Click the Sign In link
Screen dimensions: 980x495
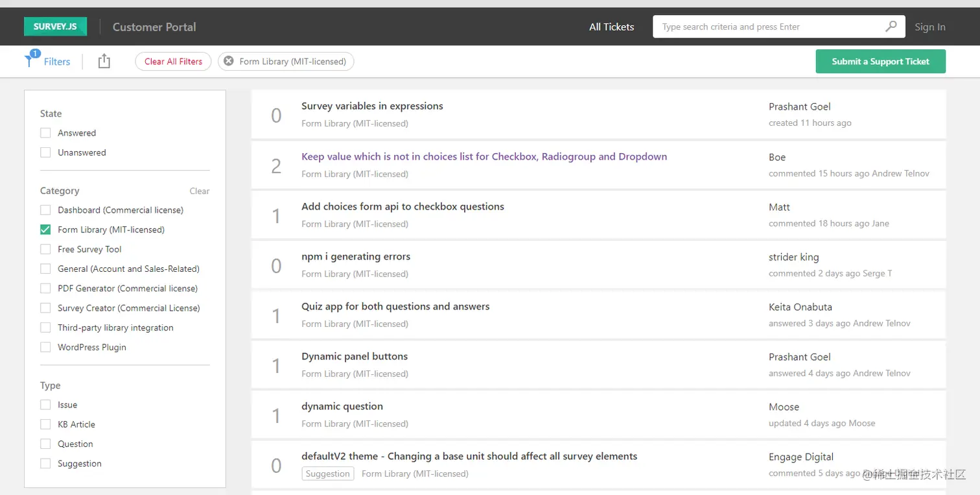point(929,27)
